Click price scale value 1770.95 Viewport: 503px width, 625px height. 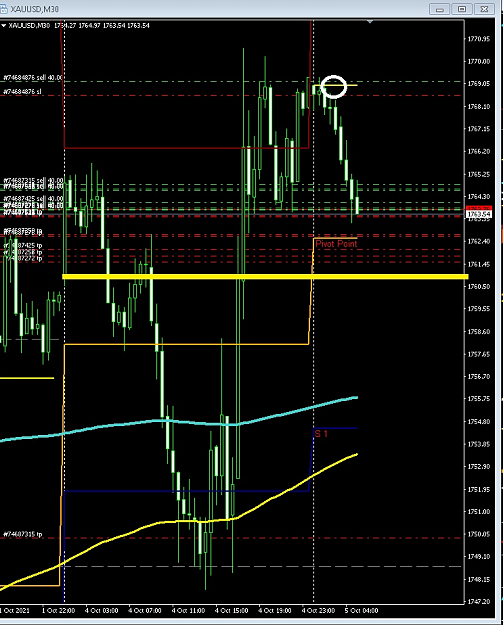[x=479, y=39]
